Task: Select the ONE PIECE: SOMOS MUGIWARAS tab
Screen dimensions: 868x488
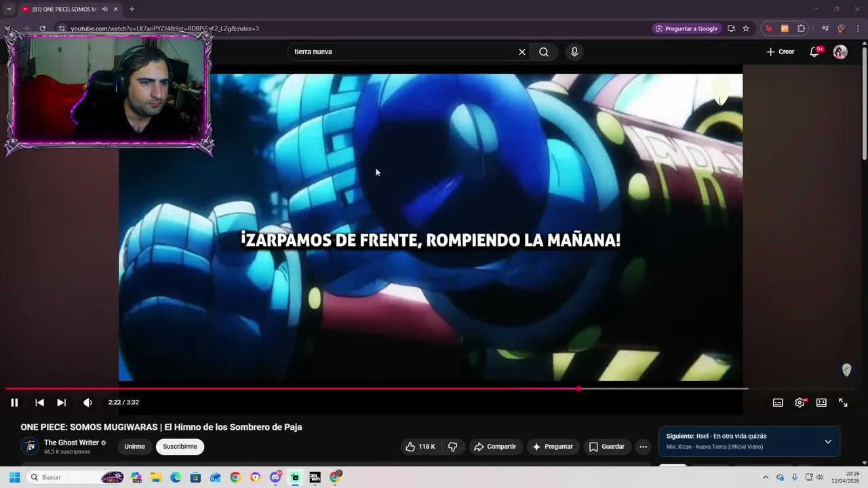Action: coord(64,9)
